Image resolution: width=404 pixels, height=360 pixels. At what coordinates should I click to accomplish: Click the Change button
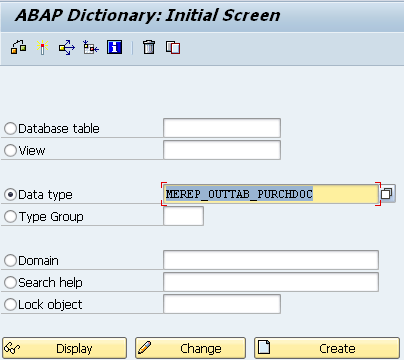click(190, 348)
